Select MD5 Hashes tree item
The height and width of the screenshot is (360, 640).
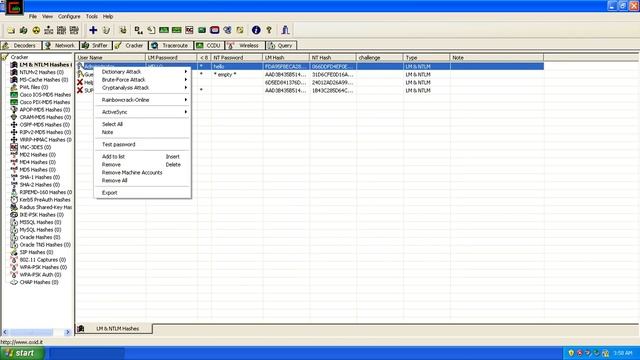point(38,170)
